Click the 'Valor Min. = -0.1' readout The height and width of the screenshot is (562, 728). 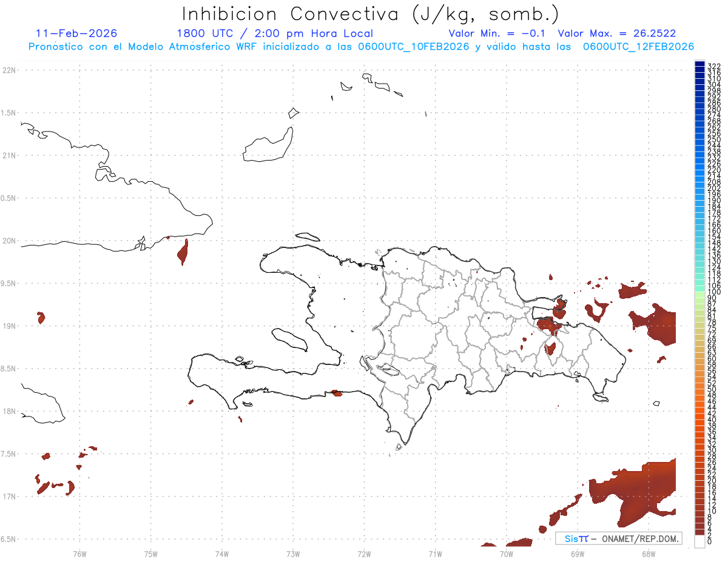498,33
